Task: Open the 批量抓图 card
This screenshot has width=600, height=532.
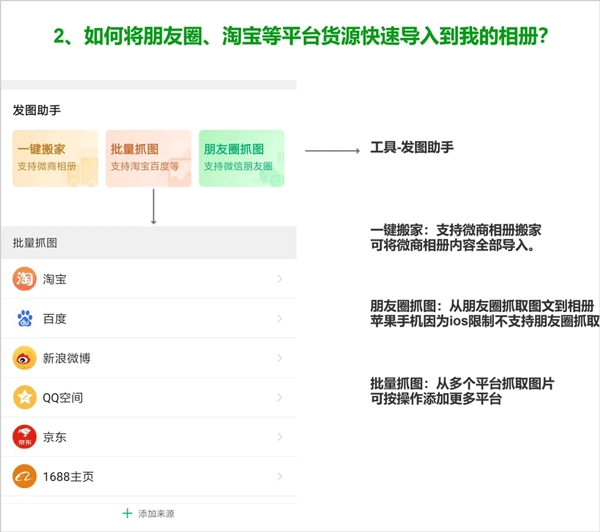Action: point(148,158)
